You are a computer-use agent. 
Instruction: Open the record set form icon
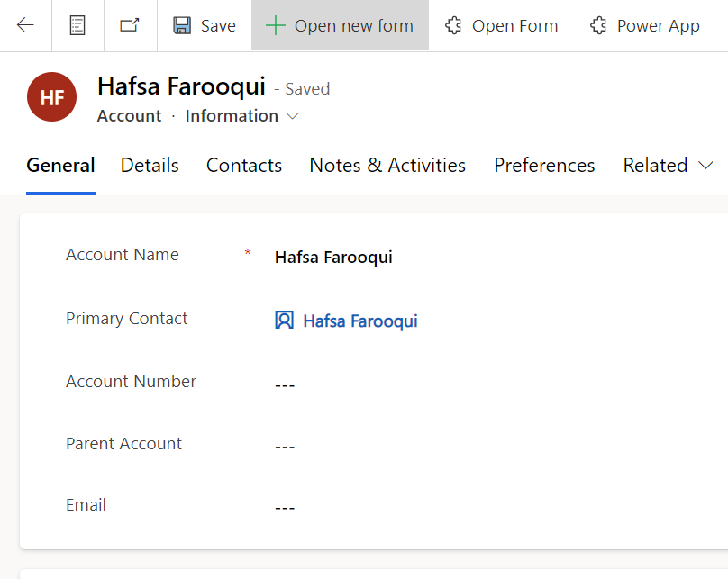click(78, 25)
